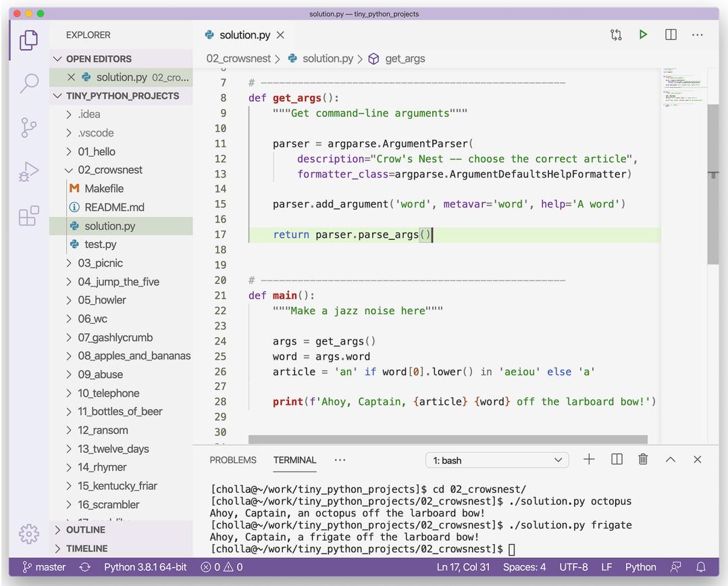This screenshot has width=728, height=586.
Task: Add a new terminal with plus icon
Action: coord(589,460)
